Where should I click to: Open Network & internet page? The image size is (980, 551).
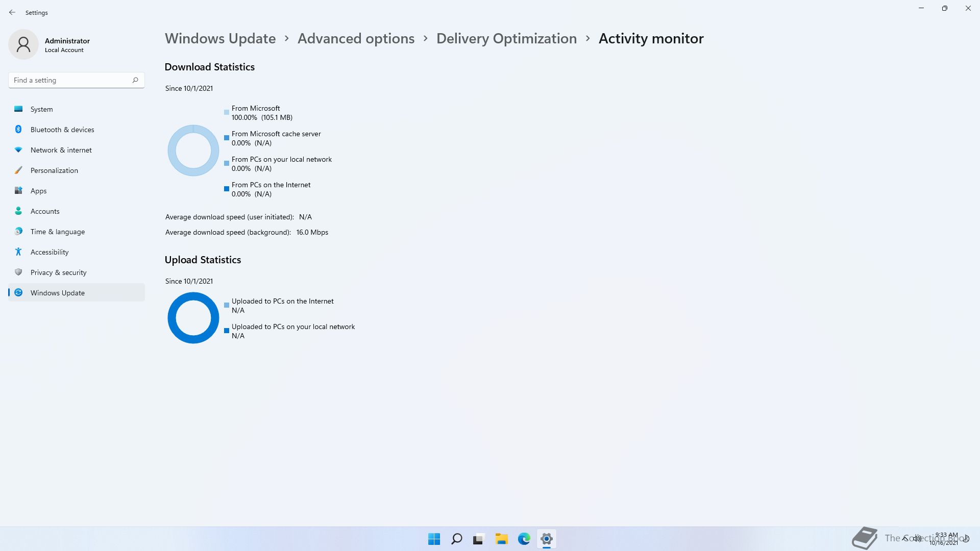tap(77, 150)
